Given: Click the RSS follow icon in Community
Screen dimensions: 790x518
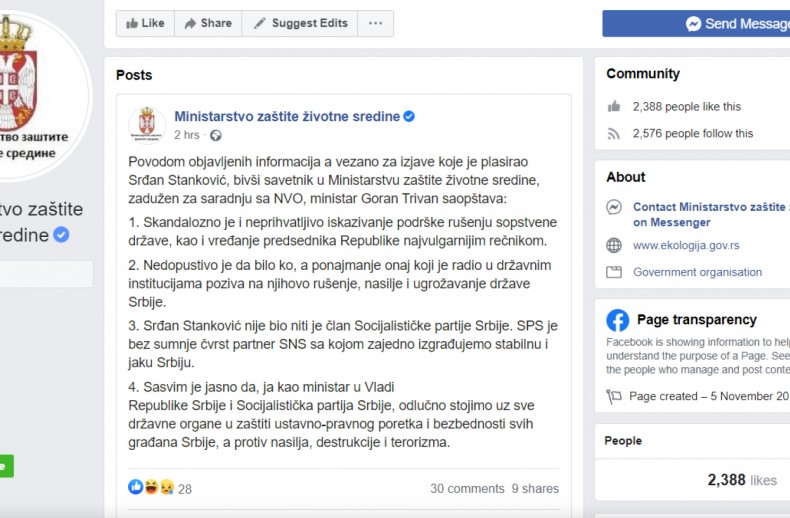Looking at the screenshot, I should click(x=614, y=134).
